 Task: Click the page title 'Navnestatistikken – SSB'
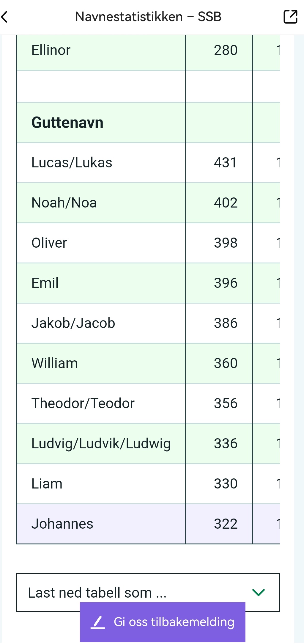point(148,17)
